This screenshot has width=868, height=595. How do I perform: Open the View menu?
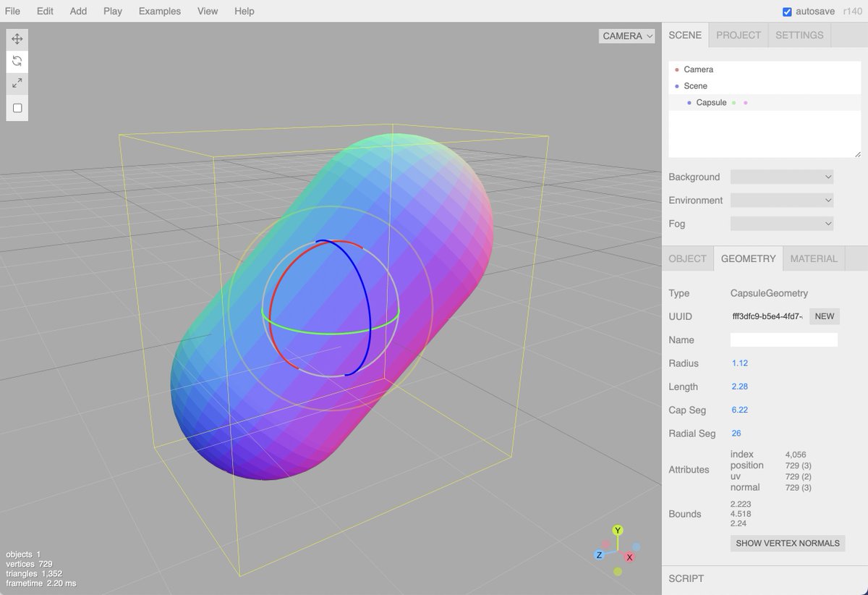point(208,11)
